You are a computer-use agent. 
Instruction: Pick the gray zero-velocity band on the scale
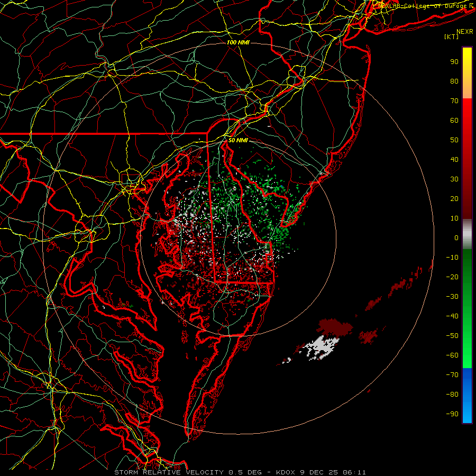pyautogui.click(x=467, y=234)
